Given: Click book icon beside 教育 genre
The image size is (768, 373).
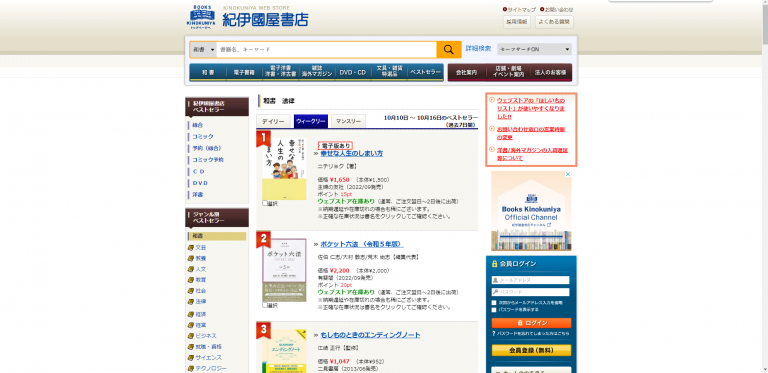Looking at the screenshot, I should click(x=191, y=280).
